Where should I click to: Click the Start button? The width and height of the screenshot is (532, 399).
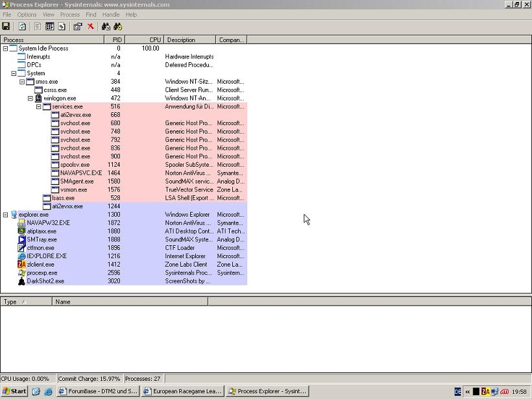coord(14,391)
